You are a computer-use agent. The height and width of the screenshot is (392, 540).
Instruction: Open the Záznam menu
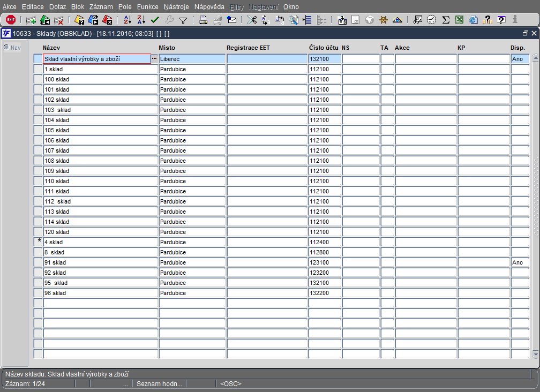(101, 7)
